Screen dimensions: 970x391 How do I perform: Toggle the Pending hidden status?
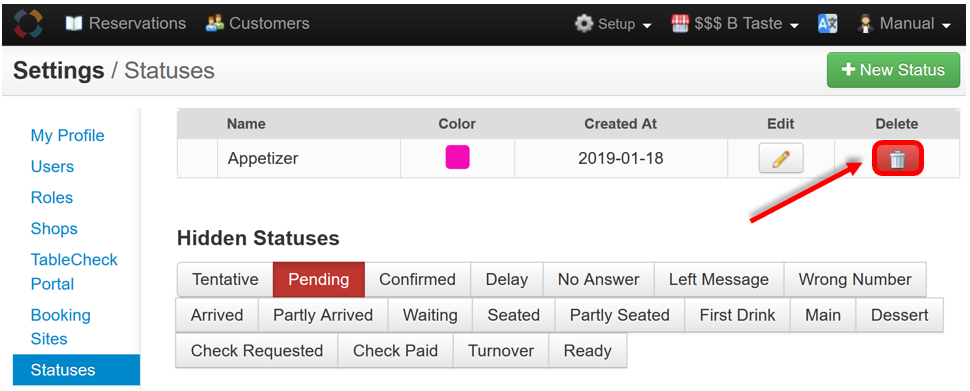tap(319, 280)
